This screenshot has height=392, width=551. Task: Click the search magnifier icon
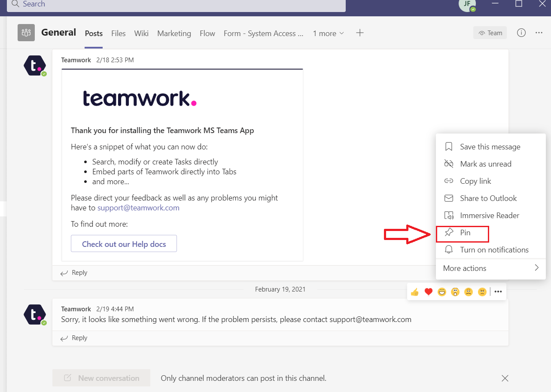(15, 4)
